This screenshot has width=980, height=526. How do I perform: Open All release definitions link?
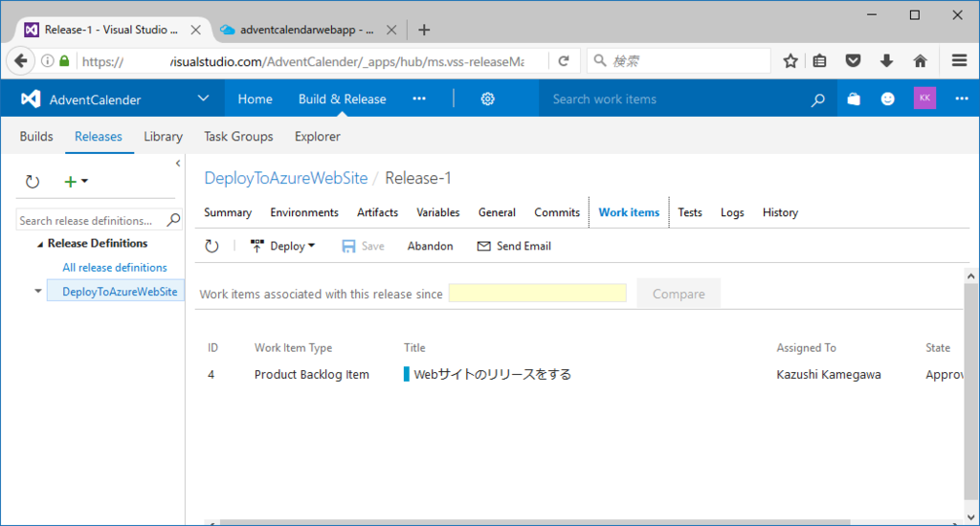pos(115,268)
